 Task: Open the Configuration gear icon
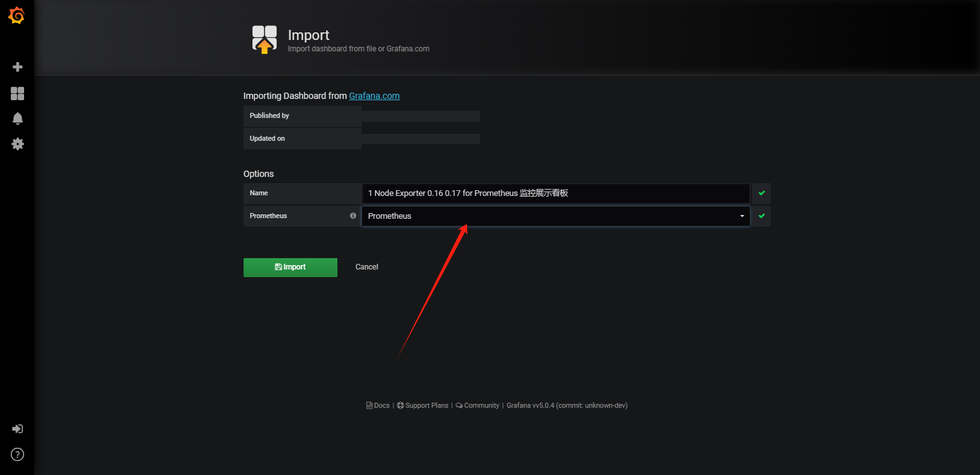pyautogui.click(x=18, y=144)
